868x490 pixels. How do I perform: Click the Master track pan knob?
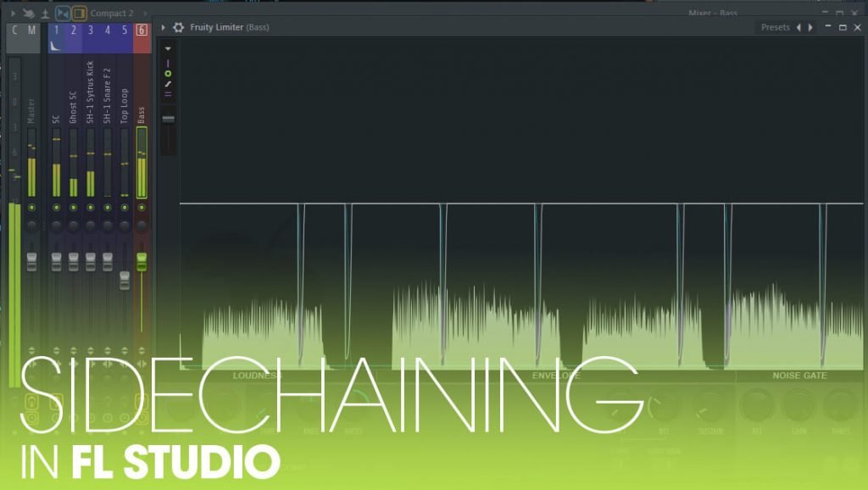tap(31, 226)
